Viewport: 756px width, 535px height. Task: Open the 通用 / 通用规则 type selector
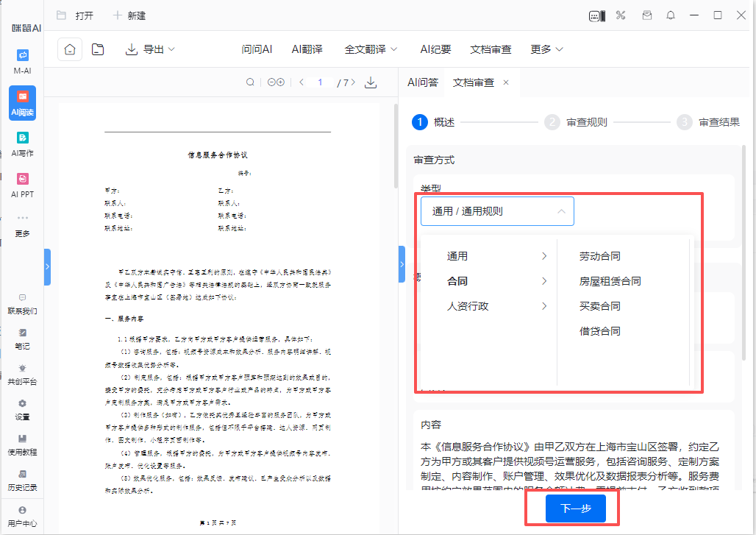(497, 211)
